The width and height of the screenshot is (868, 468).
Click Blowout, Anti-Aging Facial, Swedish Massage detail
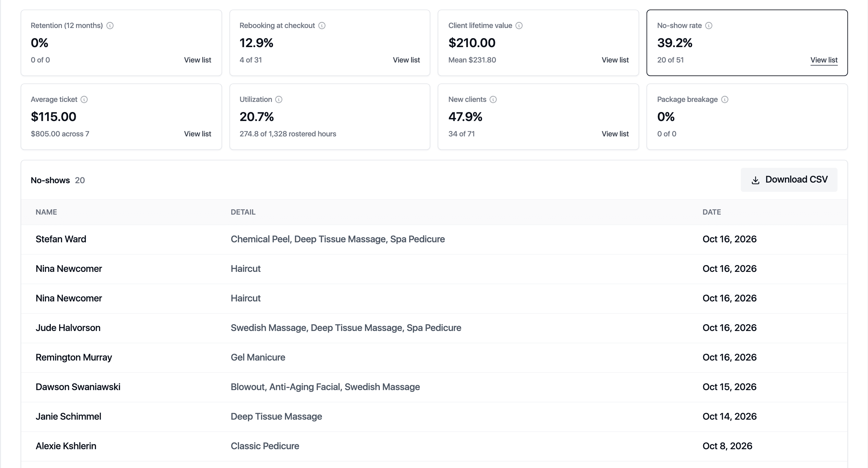click(x=325, y=387)
